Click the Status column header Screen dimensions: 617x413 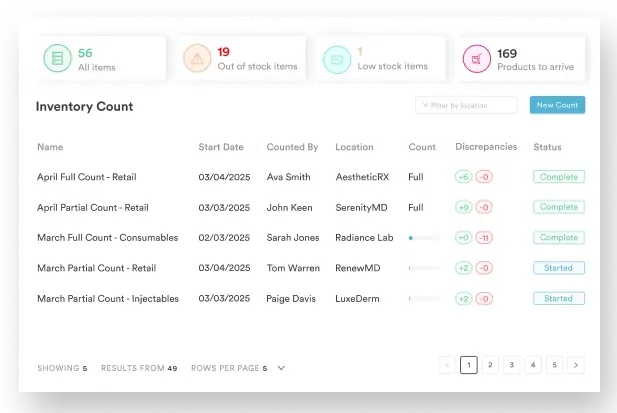point(547,147)
